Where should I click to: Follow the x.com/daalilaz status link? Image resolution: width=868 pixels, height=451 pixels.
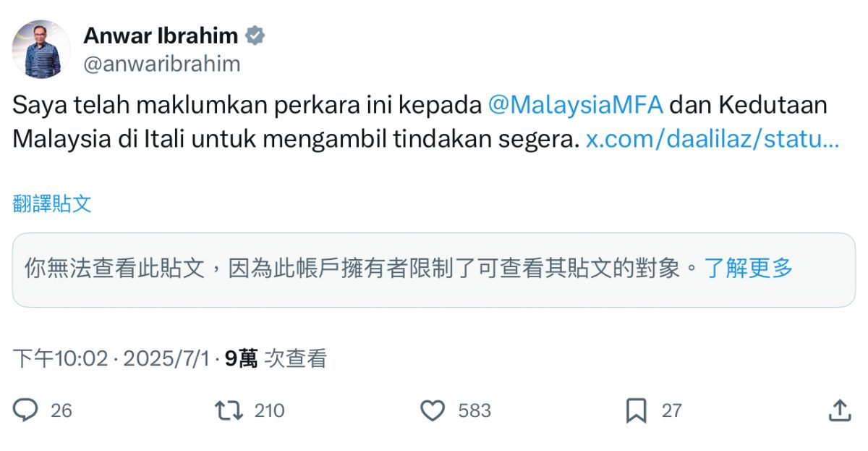712,138
